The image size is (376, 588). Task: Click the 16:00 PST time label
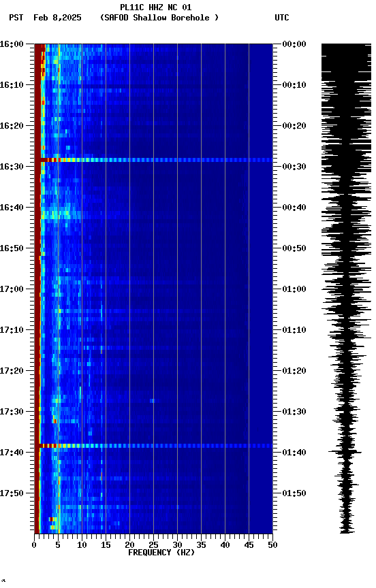[x=12, y=44]
